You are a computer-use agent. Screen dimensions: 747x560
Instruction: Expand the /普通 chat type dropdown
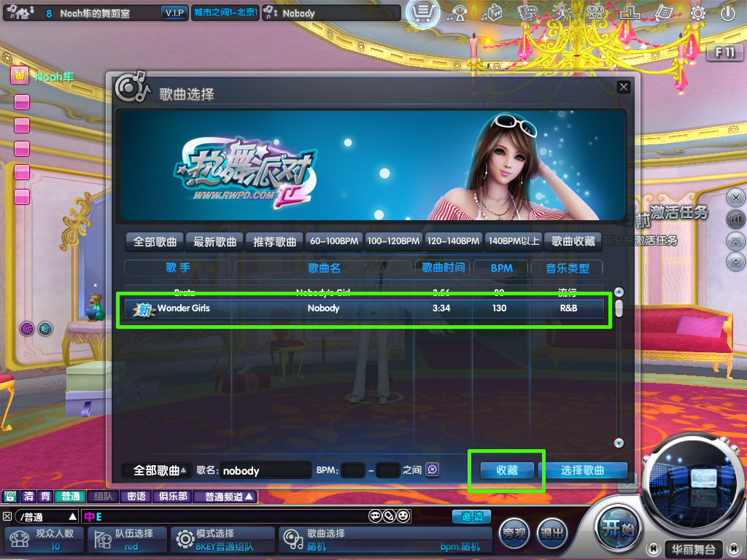(x=47, y=517)
